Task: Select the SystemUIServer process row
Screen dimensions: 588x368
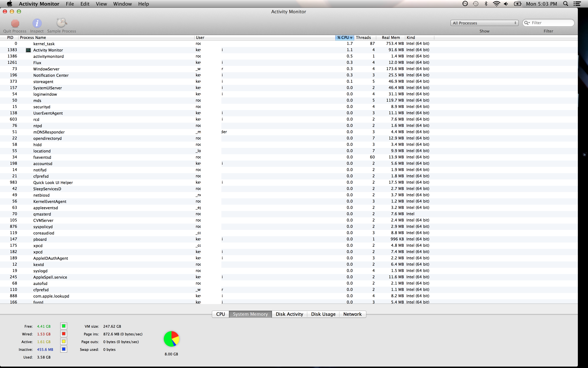Action: point(289,88)
